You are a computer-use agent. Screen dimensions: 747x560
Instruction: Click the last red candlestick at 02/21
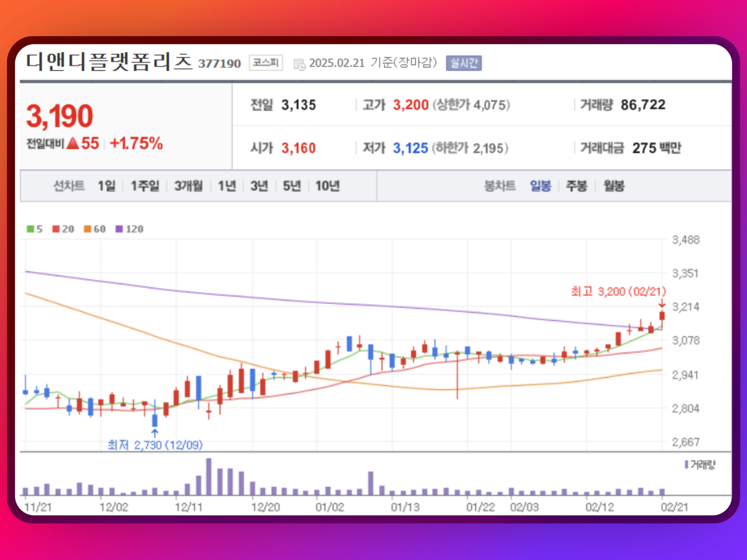[x=662, y=316]
